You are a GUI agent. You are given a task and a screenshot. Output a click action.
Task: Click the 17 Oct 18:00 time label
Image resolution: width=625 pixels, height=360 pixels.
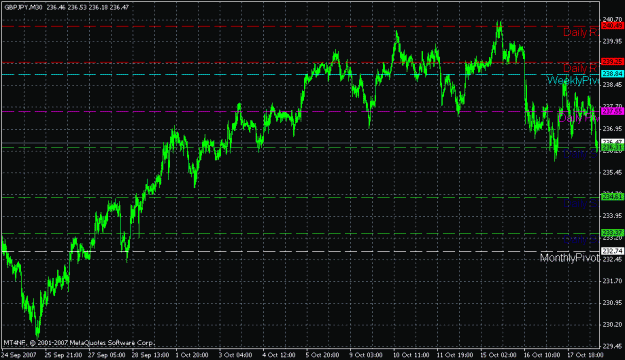(585, 355)
